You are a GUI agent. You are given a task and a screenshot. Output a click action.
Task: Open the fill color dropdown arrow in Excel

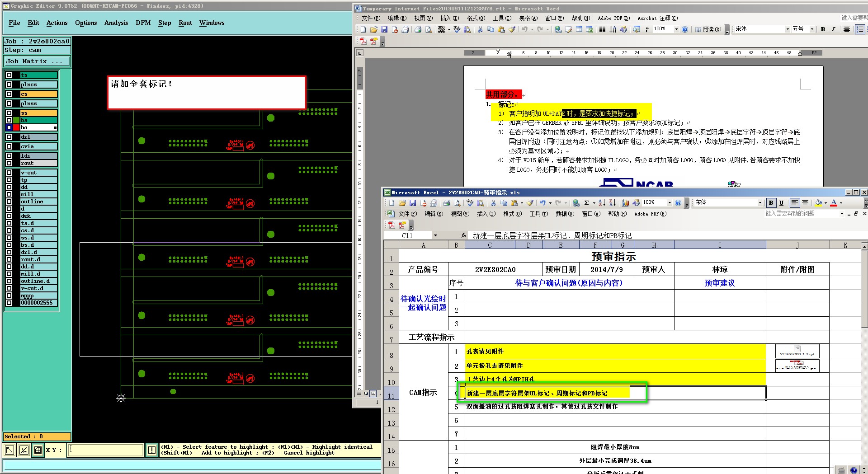coord(826,203)
